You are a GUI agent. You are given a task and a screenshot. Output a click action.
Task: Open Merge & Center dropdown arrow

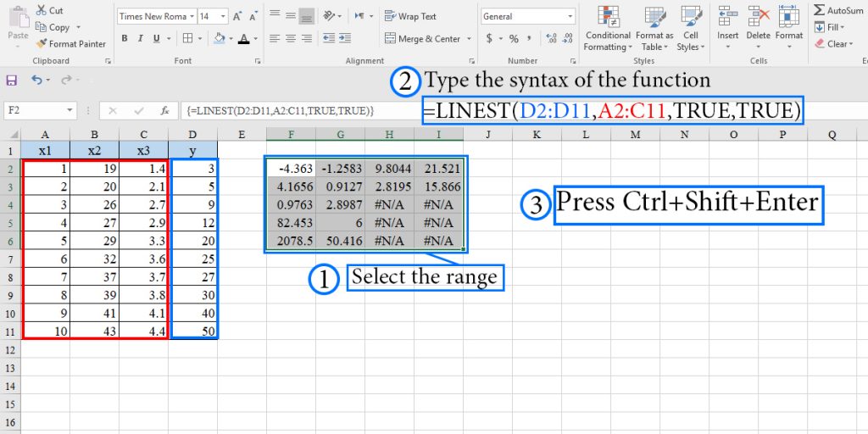[469, 39]
